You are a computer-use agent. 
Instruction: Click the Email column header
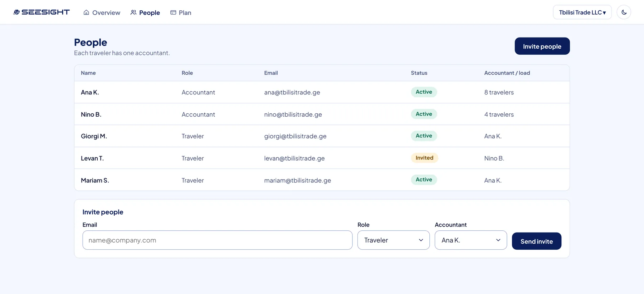271,73
